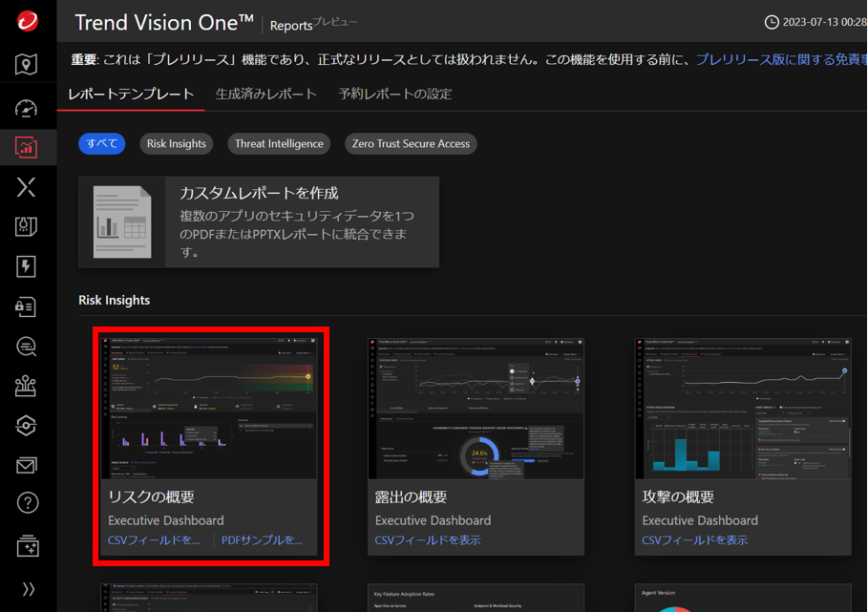Open the map pin sidebar icon
This screenshot has height=612, width=868.
click(x=26, y=64)
